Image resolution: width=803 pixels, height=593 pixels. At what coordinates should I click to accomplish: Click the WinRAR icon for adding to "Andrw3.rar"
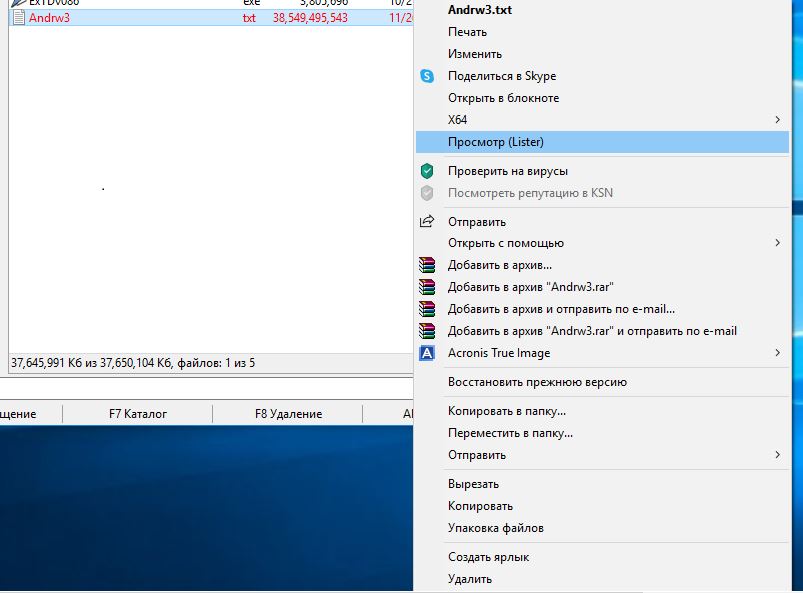pyautogui.click(x=428, y=287)
